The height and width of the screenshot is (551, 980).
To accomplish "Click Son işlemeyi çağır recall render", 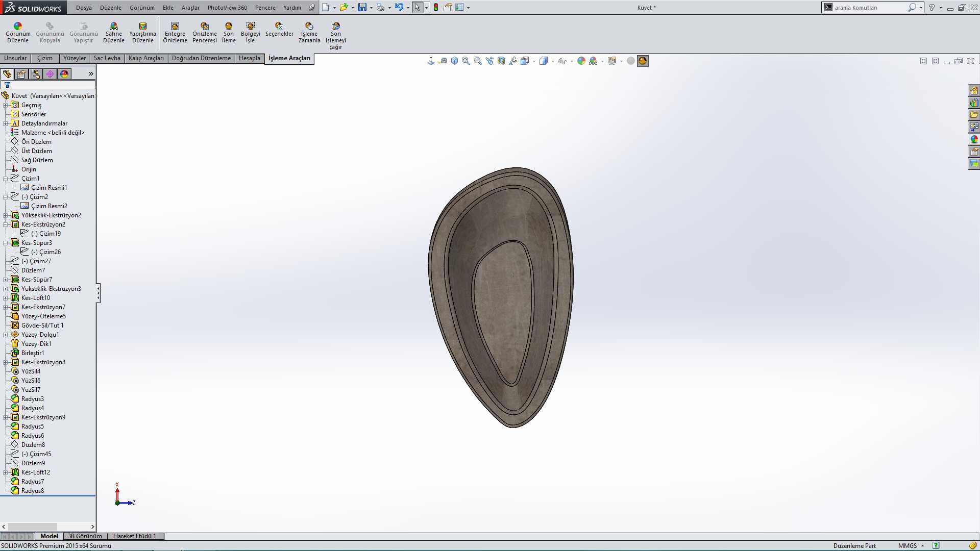I will (x=335, y=36).
